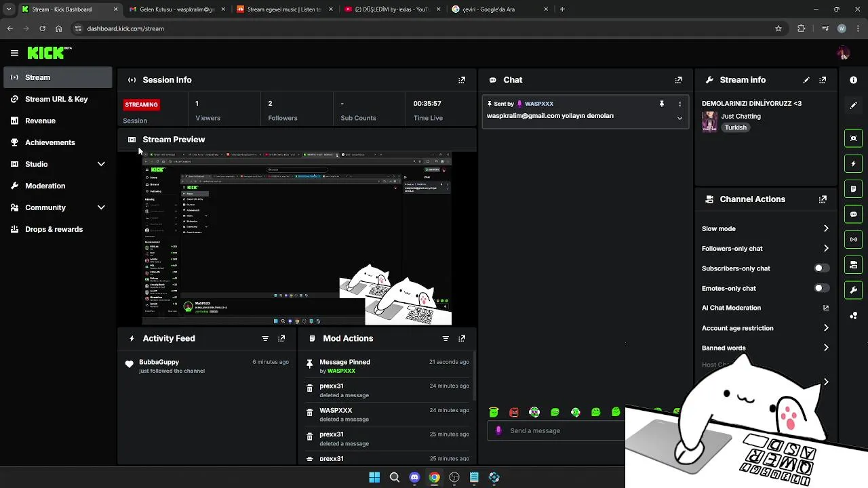The width and height of the screenshot is (868, 488).
Task: Open the Mod Actions filter icon
Action: point(446,338)
